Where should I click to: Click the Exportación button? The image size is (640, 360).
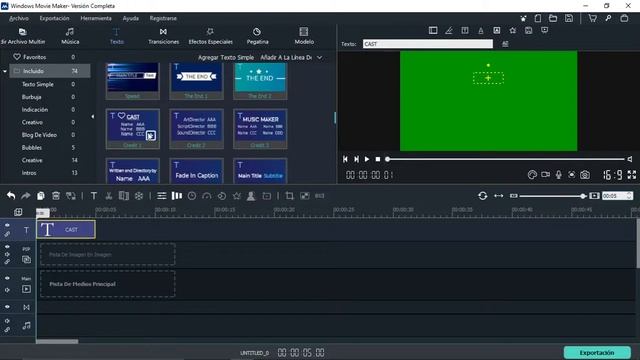click(597, 353)
